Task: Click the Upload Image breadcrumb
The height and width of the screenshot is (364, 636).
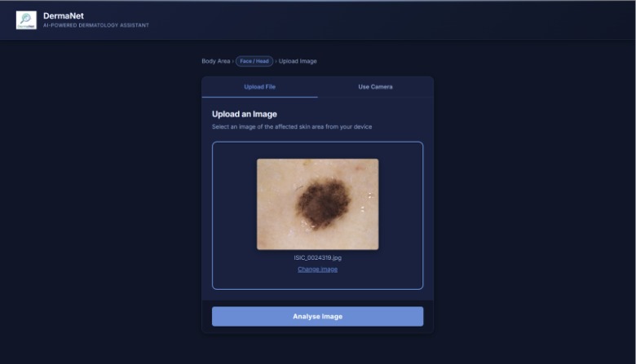Action: [298, 61]
